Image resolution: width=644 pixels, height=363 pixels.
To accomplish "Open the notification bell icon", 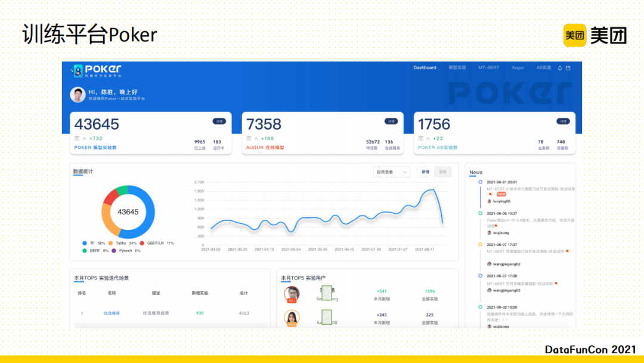I will 560,68.
